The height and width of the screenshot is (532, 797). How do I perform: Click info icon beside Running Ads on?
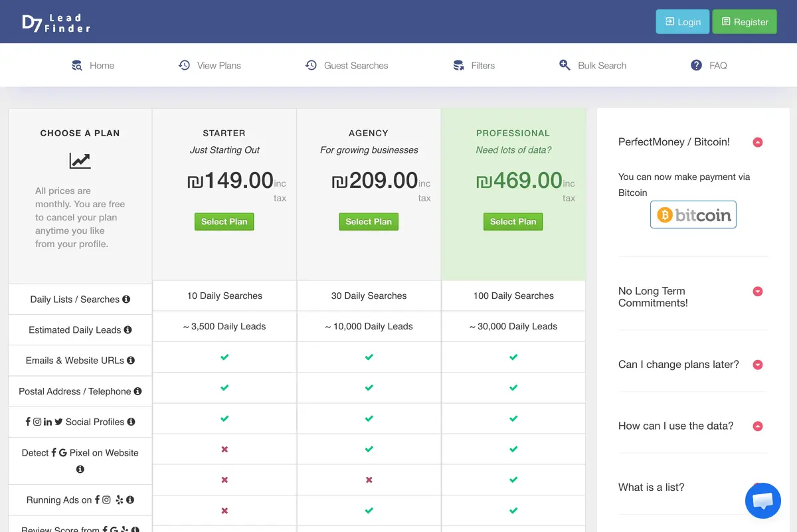tap(130, 499)
